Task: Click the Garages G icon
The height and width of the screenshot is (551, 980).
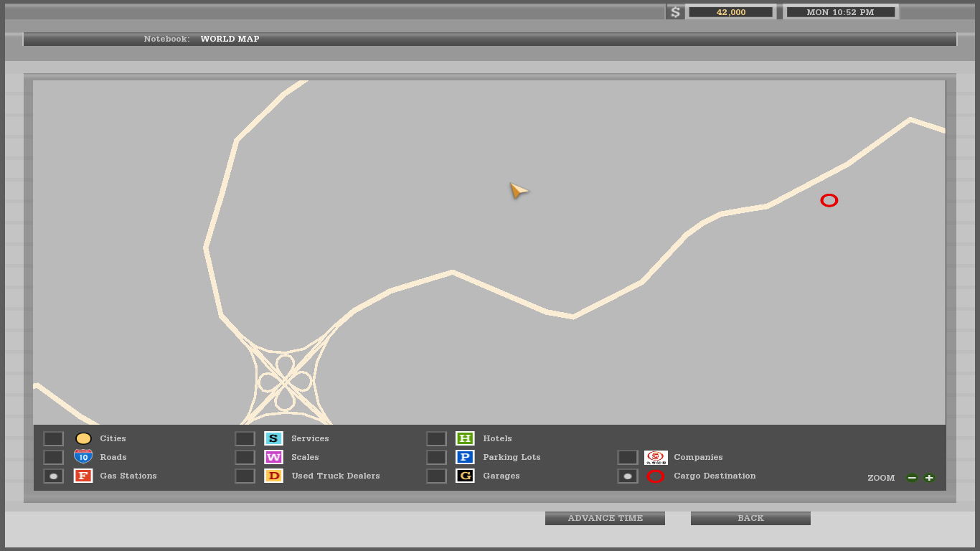Action: 465,476
